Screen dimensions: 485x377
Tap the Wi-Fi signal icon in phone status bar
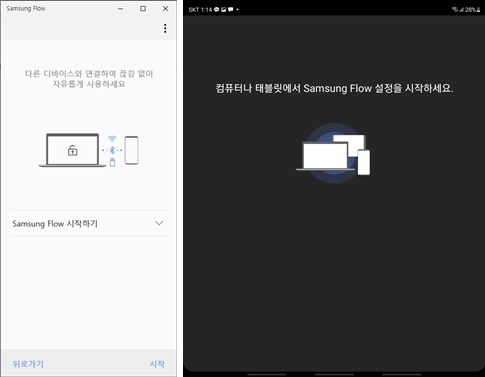(x=455, y=10)
